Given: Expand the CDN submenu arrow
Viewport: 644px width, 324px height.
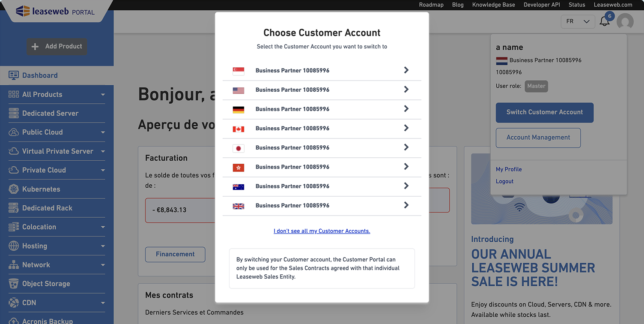Looking at the screenshot, I should [103, 303].
